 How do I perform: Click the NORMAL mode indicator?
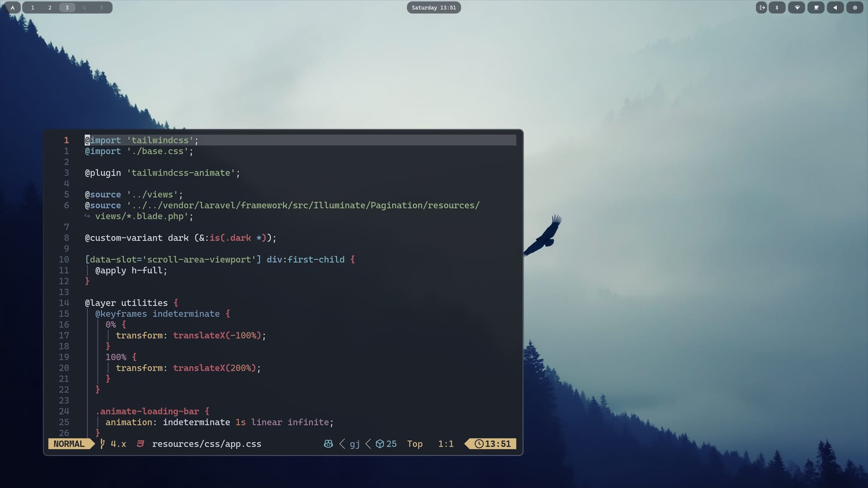[69, 444]
